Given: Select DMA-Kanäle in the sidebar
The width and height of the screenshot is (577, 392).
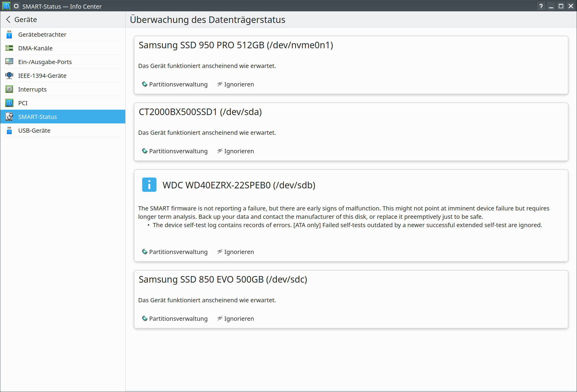Looking at the screenshot, I should (63, 48).
